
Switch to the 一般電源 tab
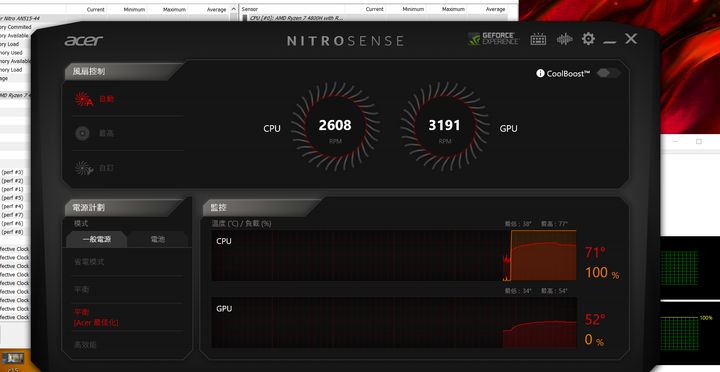pos(97,239)
